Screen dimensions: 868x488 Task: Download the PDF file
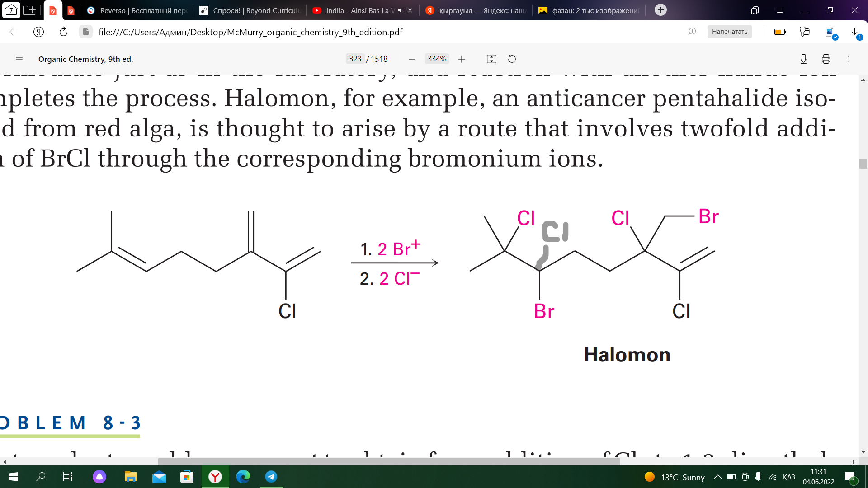point(803,59)
